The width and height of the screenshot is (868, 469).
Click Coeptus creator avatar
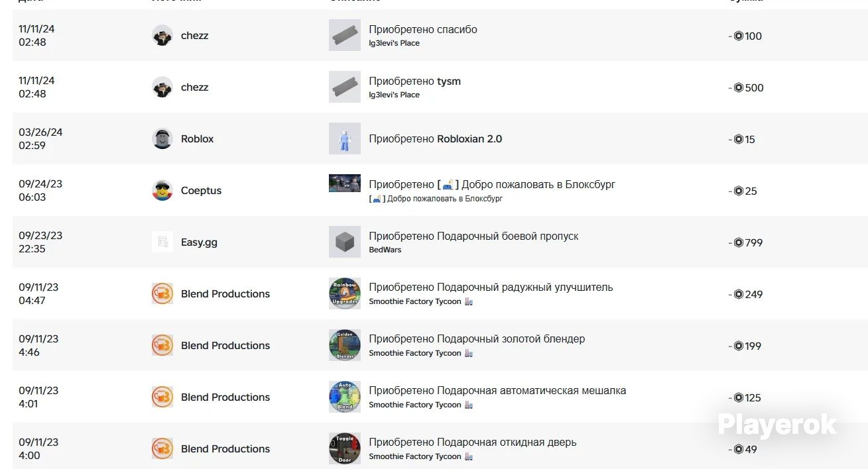[x=162, y=191]
